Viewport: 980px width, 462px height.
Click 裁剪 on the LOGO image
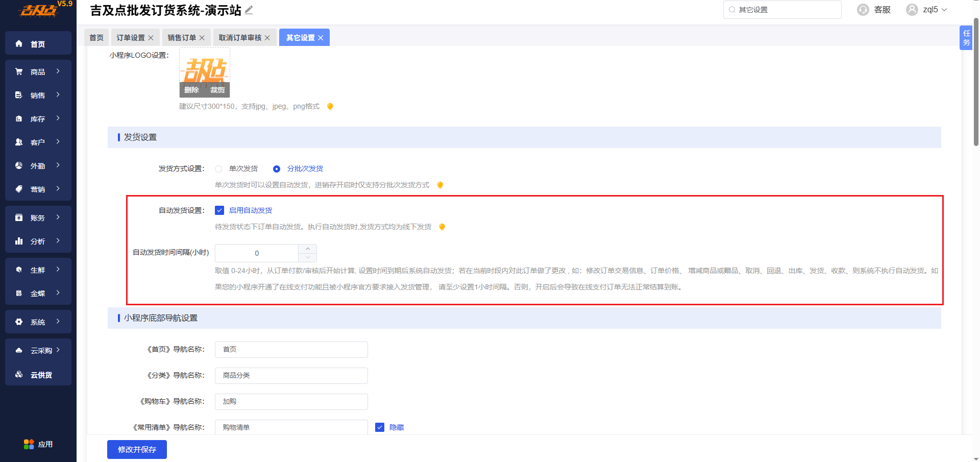point(217,90)
